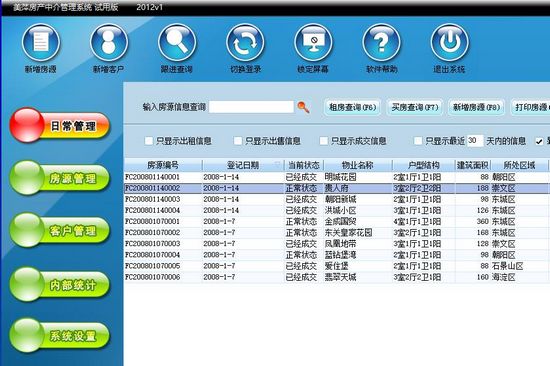Toggle 只显示最近 days filter checkbox
Viewport: 550px width, 366px height.
tap(418, 141)
